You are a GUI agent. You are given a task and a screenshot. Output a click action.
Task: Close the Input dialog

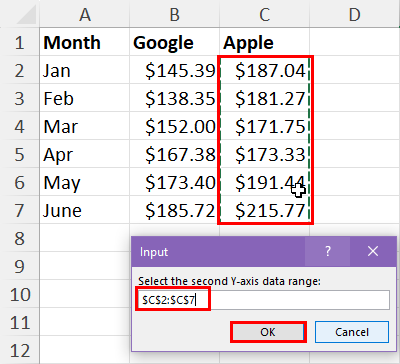coord(373,251)
